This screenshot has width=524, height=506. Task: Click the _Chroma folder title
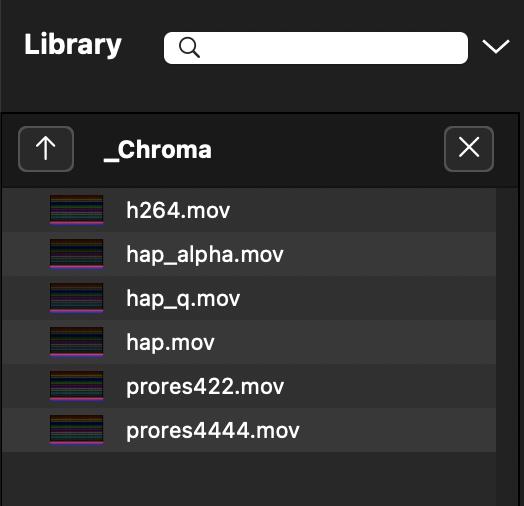click(x=158, y=150)
